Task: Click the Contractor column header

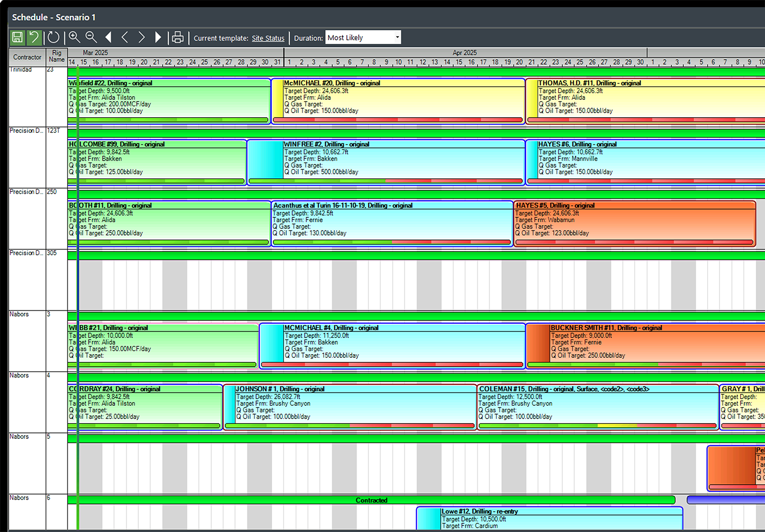Action: [x=27, y=57]
